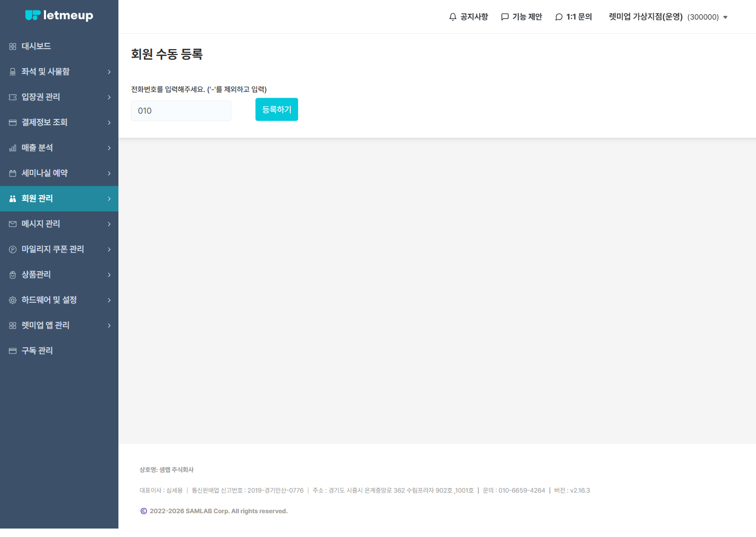
Task: Click the 매출 분석 bar chart icon
Action: pyautogui.click(x=13, y=148)
